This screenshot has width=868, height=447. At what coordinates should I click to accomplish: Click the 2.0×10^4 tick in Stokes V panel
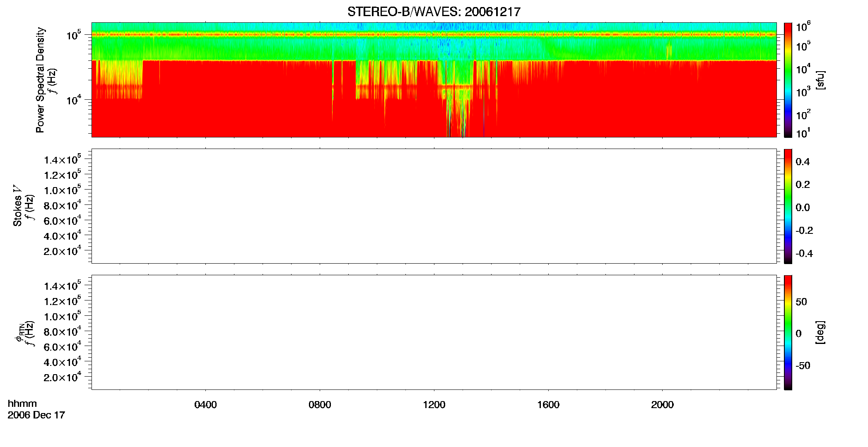coord(62,251)
